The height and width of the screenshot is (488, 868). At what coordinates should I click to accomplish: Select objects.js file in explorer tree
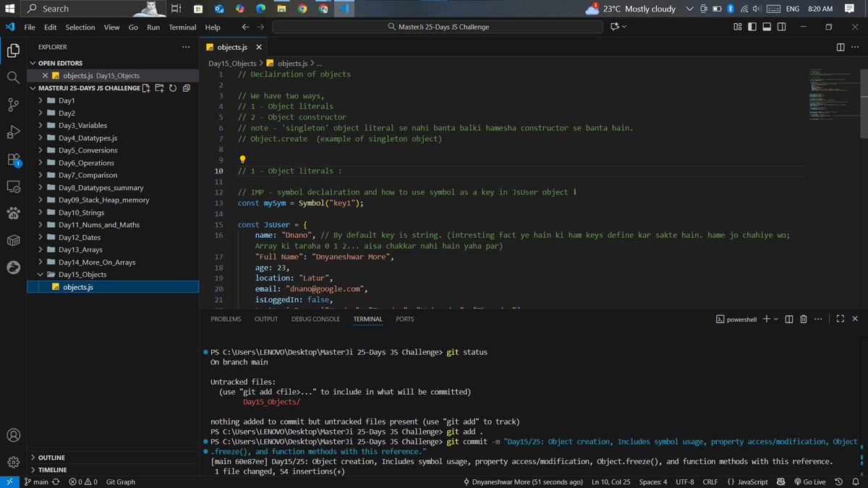click(x=113, y=287)
